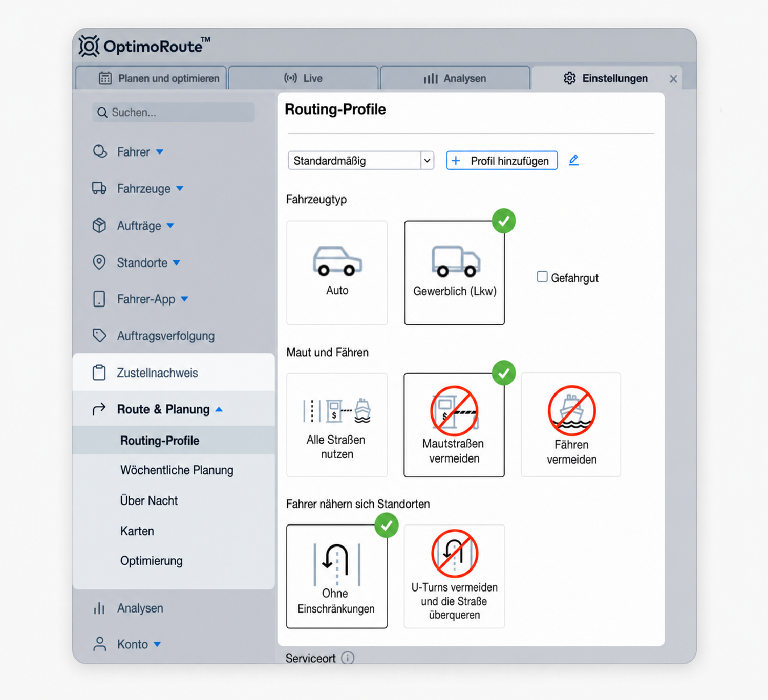The height and width of the screenshot is (700, 768).
Task: Select the Gewerblich (Lkw) vehicle card
Action: click(x=454, y=273)
